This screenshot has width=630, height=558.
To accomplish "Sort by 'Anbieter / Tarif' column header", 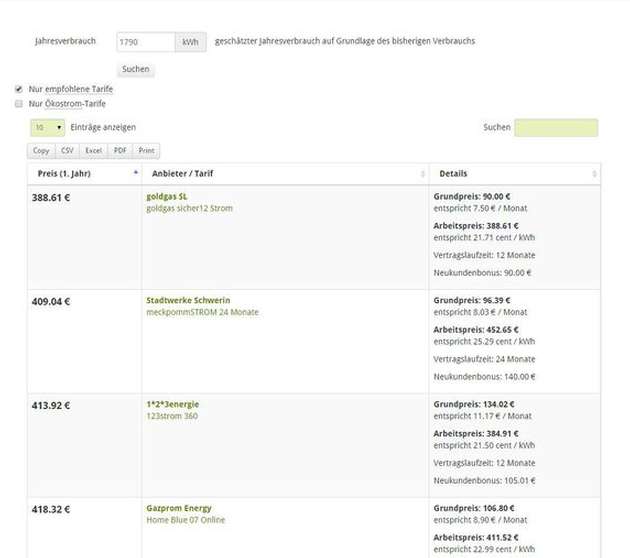I will point(285,174).
